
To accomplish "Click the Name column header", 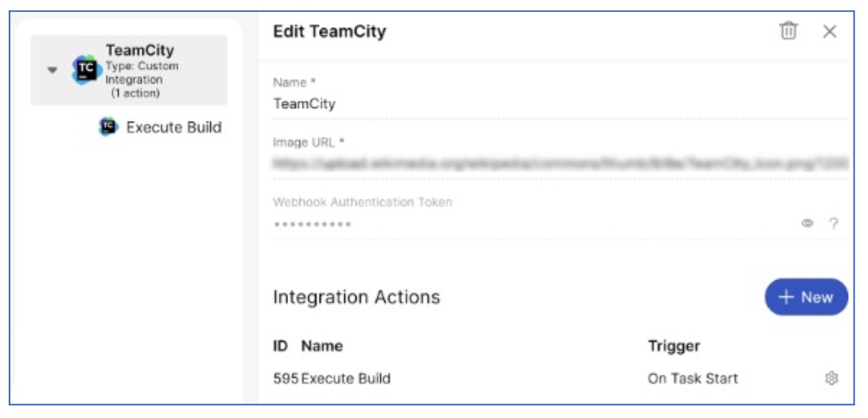I will click(x=322, y=346).
